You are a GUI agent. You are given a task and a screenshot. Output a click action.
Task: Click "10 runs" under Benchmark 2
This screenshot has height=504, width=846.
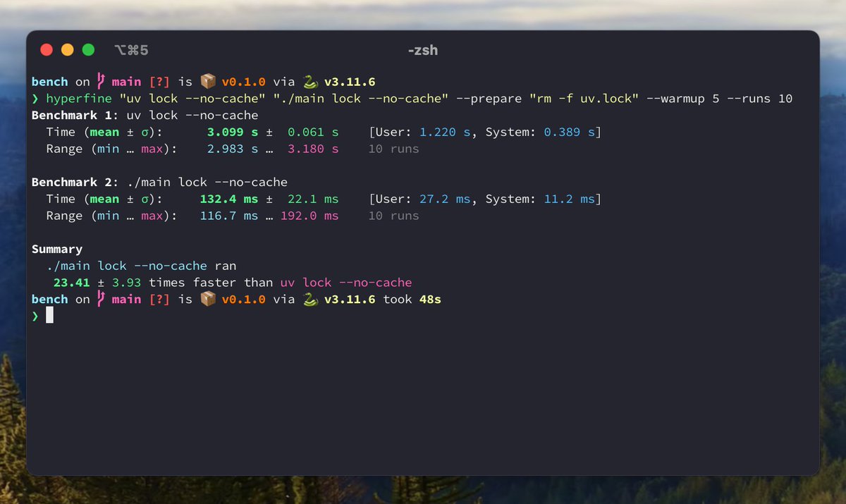(393, 216)
